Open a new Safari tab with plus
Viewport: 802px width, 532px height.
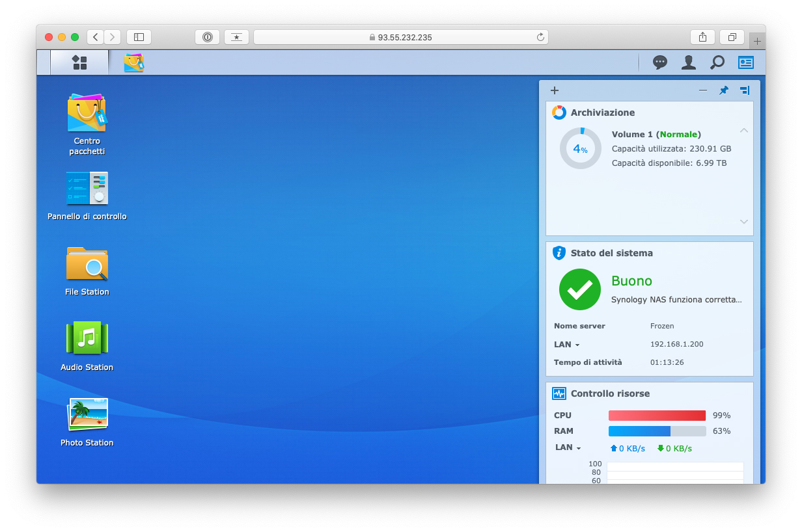point(757,41)
